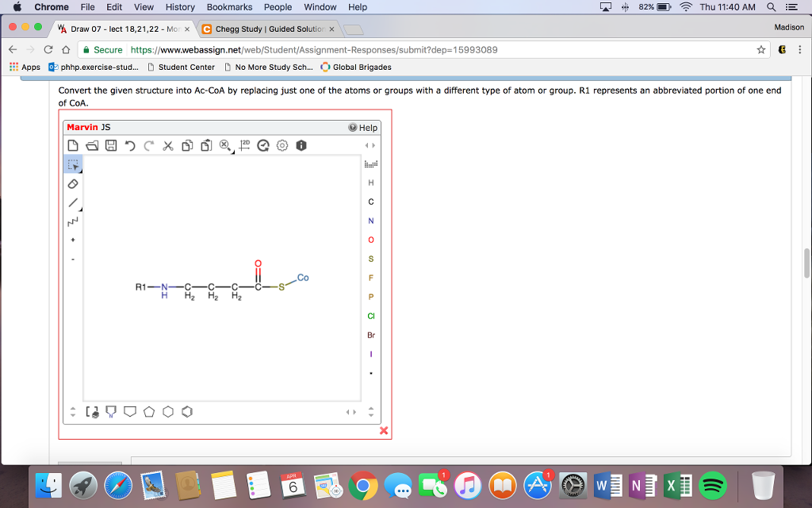This screenshot has width=812, height=508.
Task: Select the Single Bond drawing tool
Action: click(73, 202)
